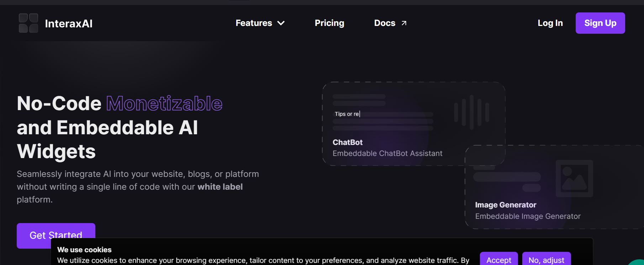Viewport: 644px width, 265px height.
Task: Choose "No, adjust" for cookies
Action: (547, 260)
